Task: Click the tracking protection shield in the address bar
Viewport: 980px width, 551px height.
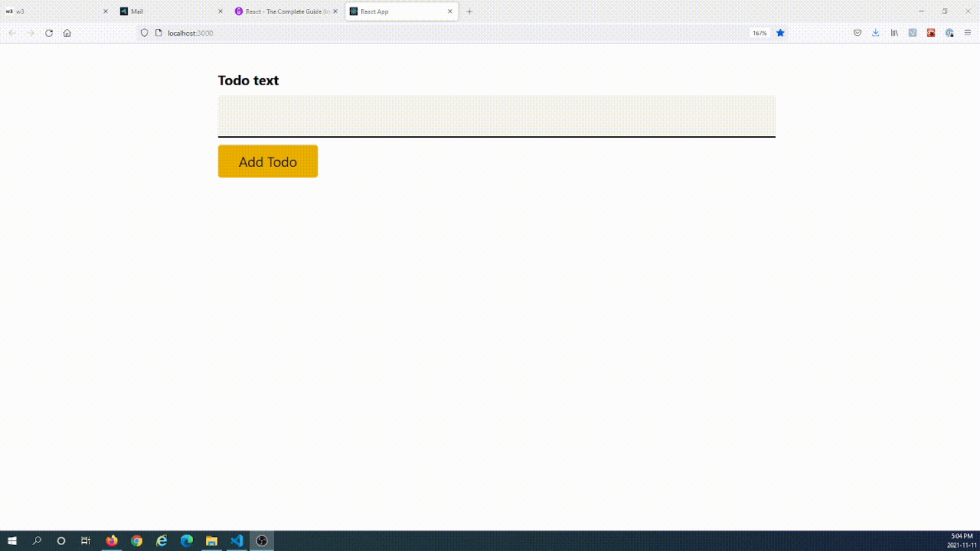Action: point(144,33)
